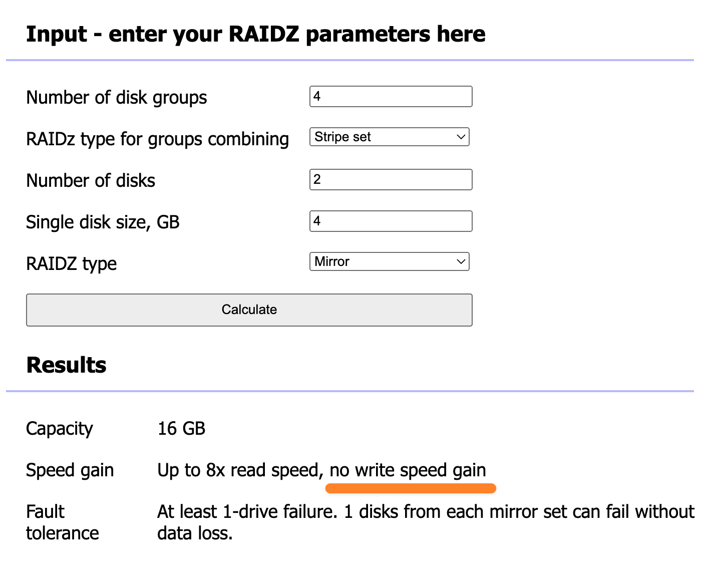Click the Single disk size input
Viewport: 710px width, 588px height.
click(391, 221)
